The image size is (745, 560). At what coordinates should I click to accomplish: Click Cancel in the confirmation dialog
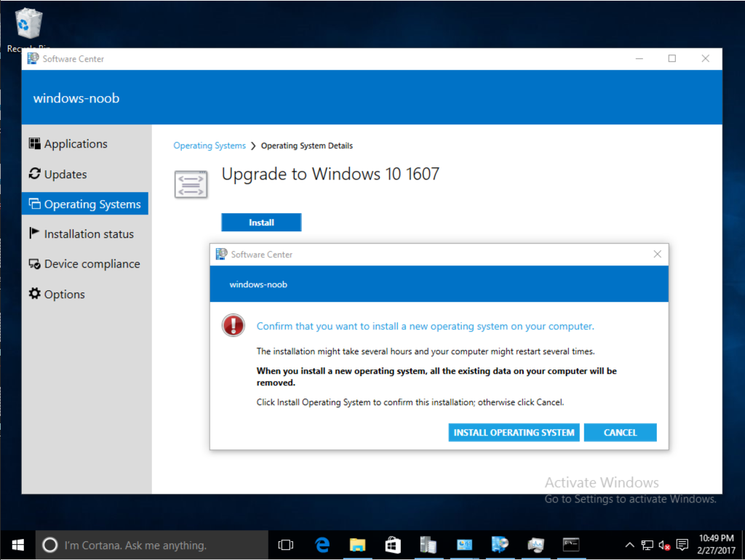pos(620,432)
